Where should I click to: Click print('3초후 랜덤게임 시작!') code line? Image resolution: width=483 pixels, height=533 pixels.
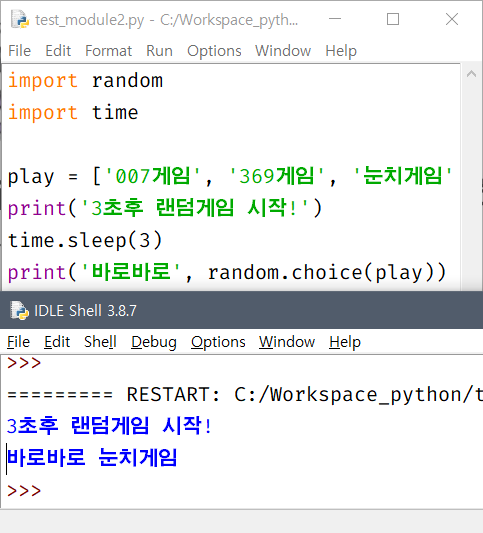coord(165,208)
